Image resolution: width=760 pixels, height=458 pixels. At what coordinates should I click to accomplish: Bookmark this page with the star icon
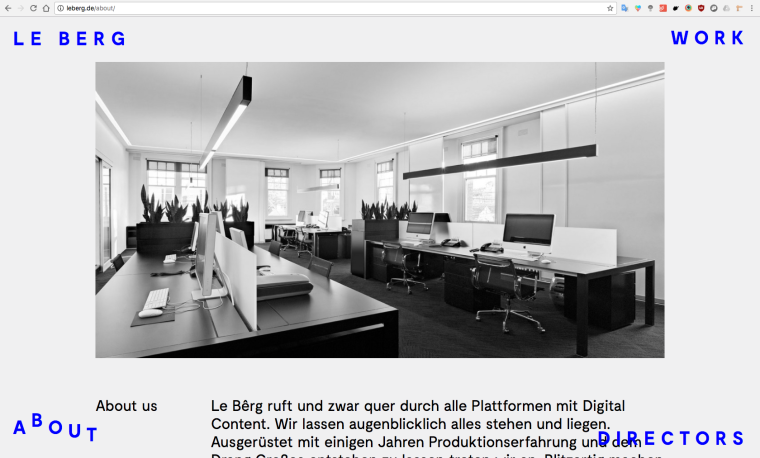coord(610,8)
